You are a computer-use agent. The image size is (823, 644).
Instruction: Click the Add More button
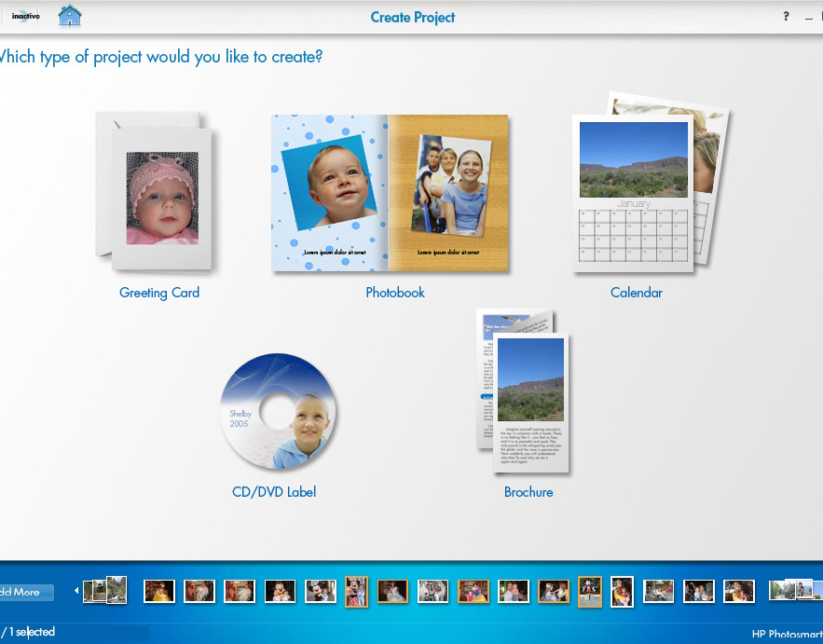[25, 593]
